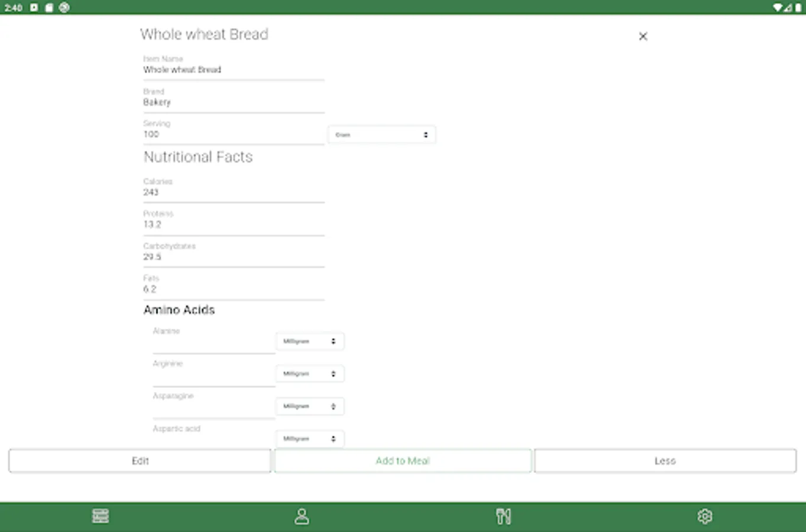The image size is (806, 532).
Task: Open the food database list icon
Action: [101, 515]
